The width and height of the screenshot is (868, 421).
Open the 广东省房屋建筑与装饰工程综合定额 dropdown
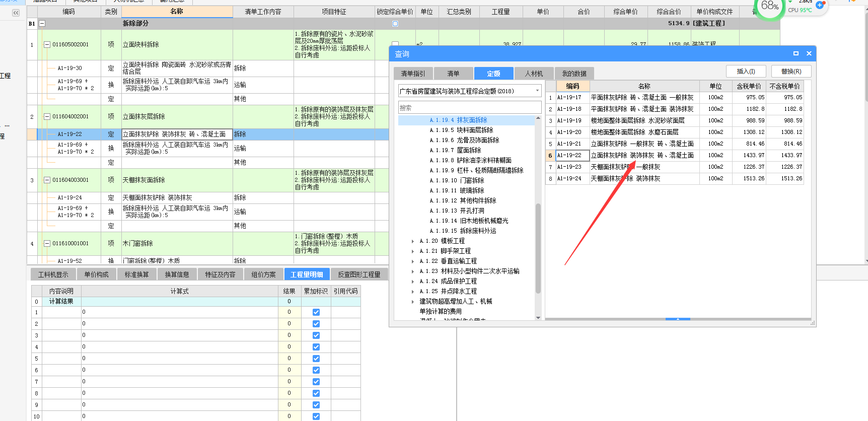pyautogui.click(x=537, y=91)
